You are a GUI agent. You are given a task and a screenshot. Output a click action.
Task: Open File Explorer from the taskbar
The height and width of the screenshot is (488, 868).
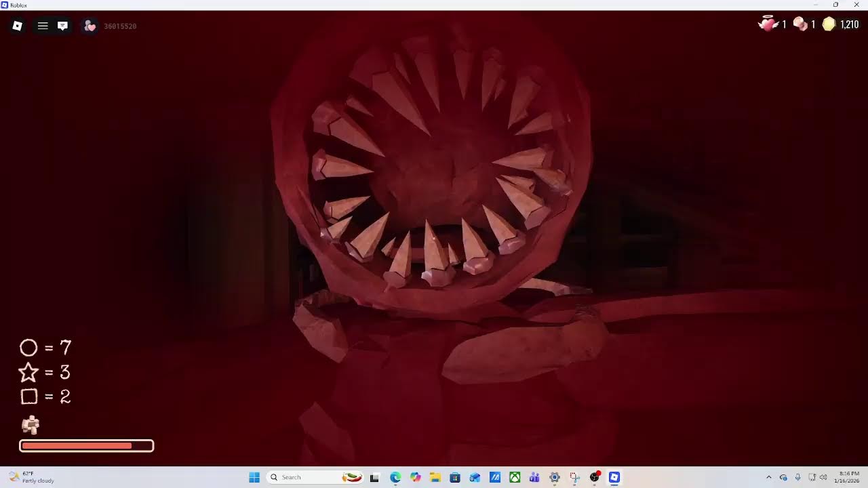click(435, 477)
